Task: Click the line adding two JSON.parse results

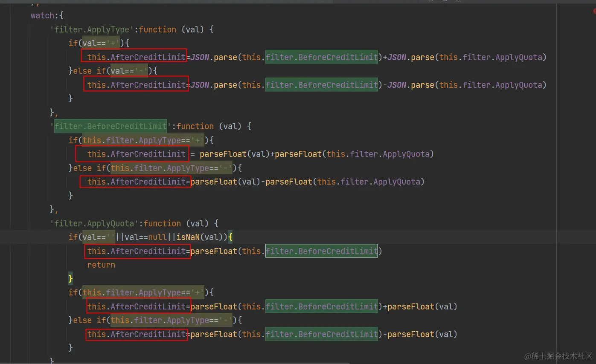Action: (x=317, y=57)
